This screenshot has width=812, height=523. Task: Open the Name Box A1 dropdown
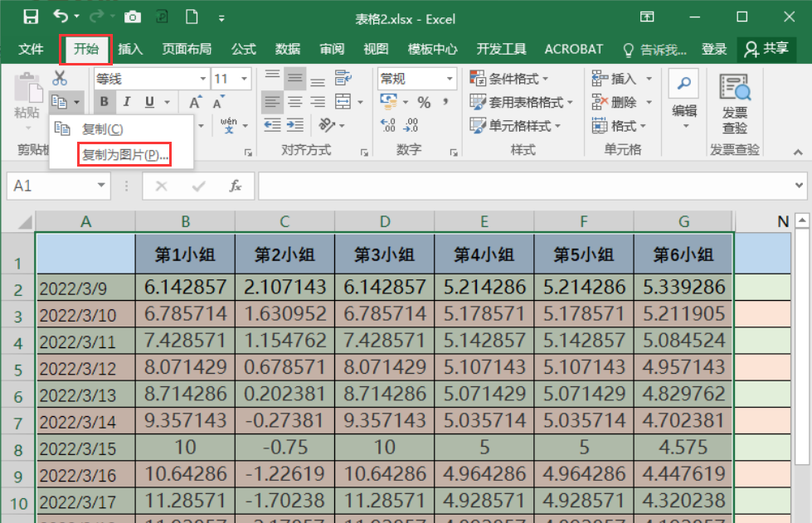101,185
